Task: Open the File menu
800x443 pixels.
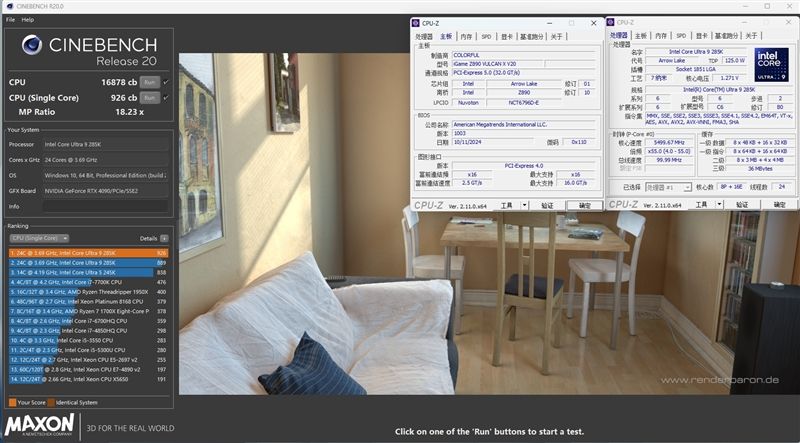Action: point(11,19)
